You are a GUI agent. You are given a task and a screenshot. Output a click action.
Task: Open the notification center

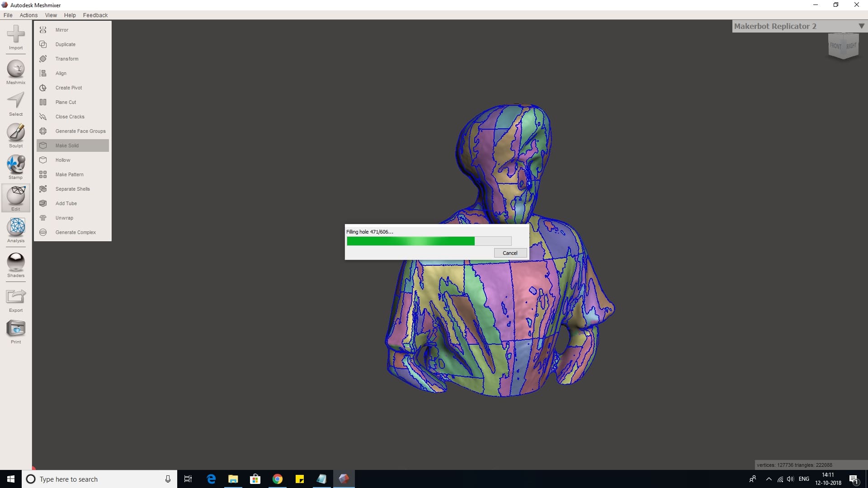854,479
